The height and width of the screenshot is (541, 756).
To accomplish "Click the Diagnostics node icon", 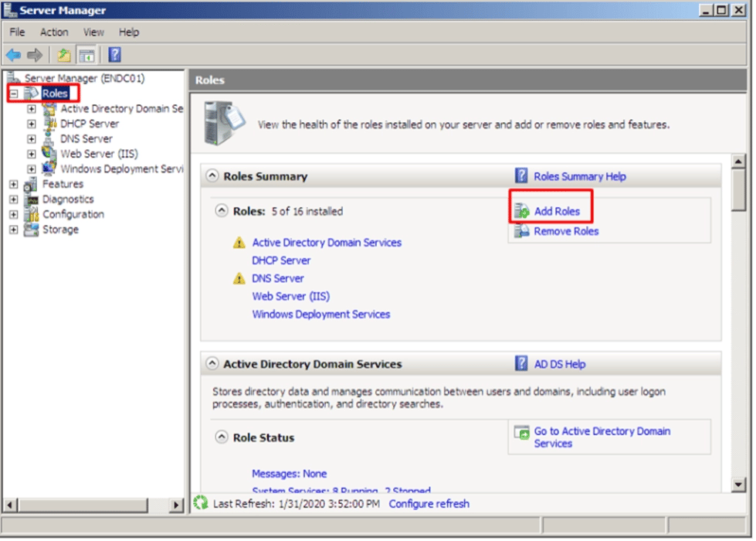I will click(x=32, y=199).
